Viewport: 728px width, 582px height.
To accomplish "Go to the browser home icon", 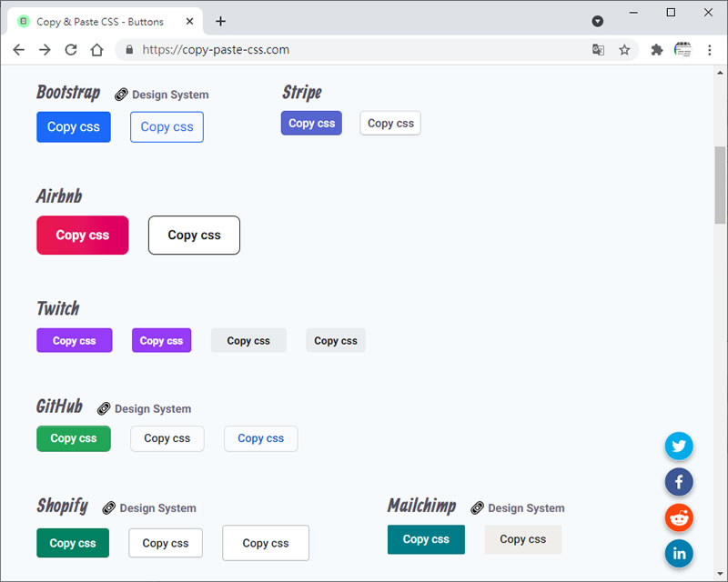I will (x=96, y=50).
